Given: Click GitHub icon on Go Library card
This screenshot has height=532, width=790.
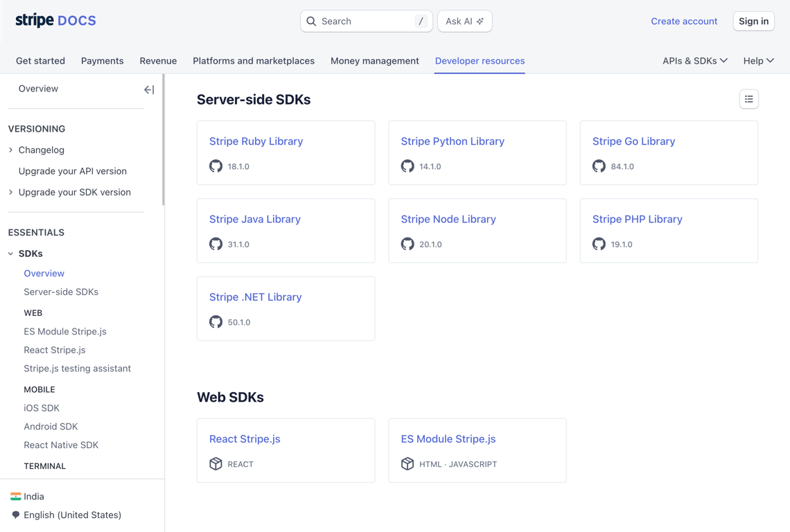Looking at the screenshot, I should pyautogui.click(x=599, y=166).
